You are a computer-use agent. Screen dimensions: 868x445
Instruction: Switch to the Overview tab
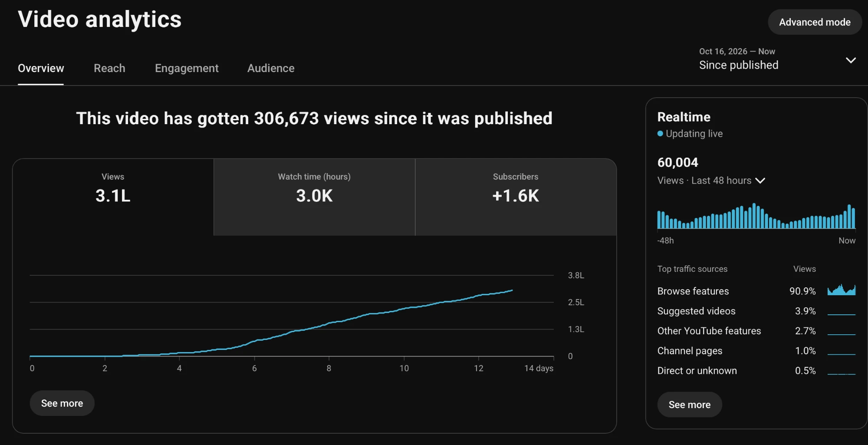click(x=41, y=68)
